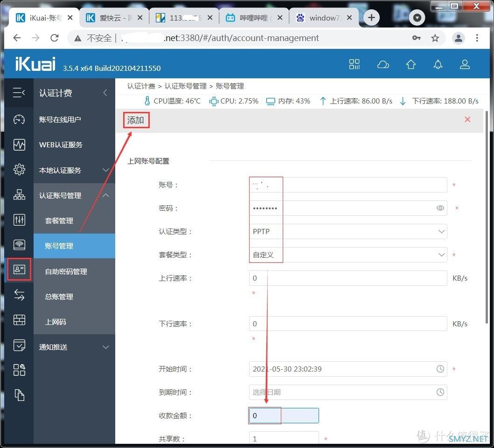Image resolution: width=494 pixels, height=448 pixels.
Task: Click the home icon in header
Action: coord(411,64)
